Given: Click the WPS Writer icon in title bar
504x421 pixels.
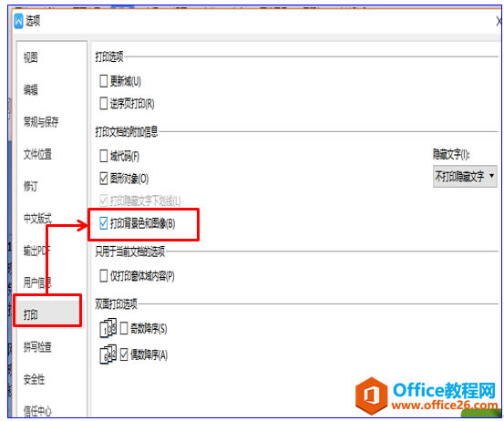Looking at the screenshot, I should tap(18, 21).
